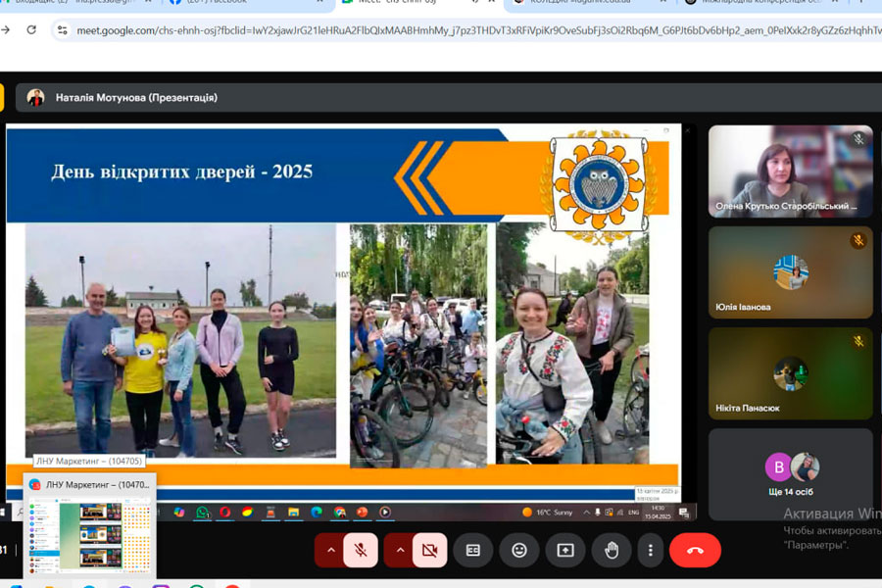The image size is (882, 588).
Task: Click the Meet URL address field
Action: [x=470, y=30]
